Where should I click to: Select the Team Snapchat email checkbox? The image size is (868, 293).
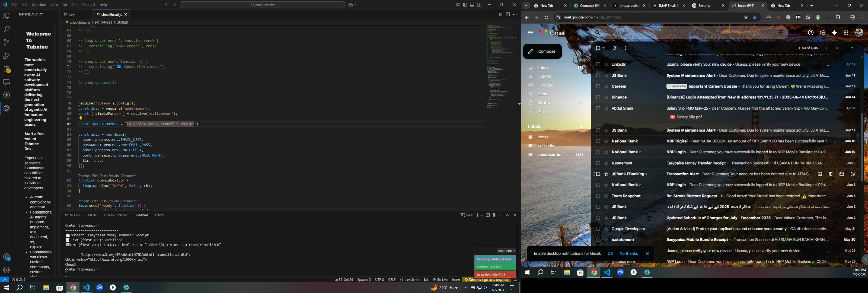click(598, 196)
